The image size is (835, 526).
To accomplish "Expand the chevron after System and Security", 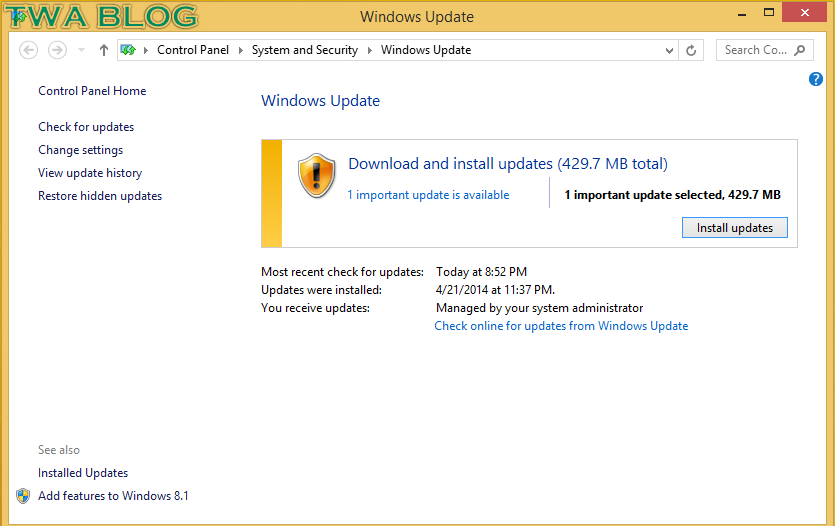I will pos(370,50).
